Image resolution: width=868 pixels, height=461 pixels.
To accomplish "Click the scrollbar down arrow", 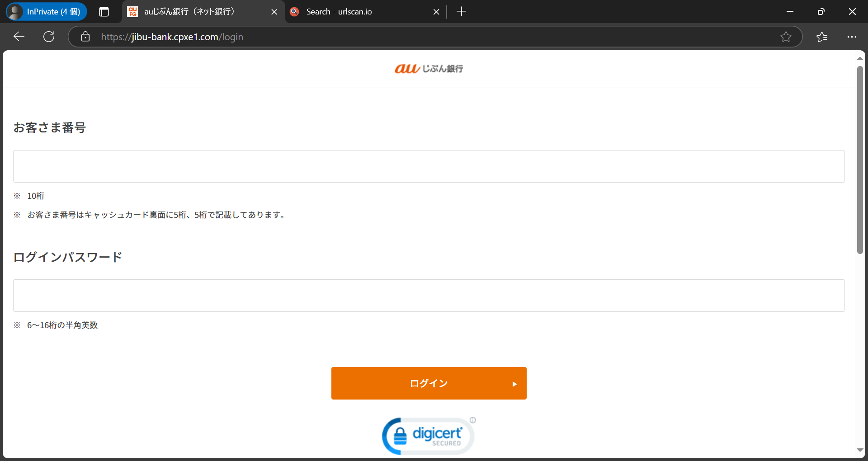I will pos(860,450).
